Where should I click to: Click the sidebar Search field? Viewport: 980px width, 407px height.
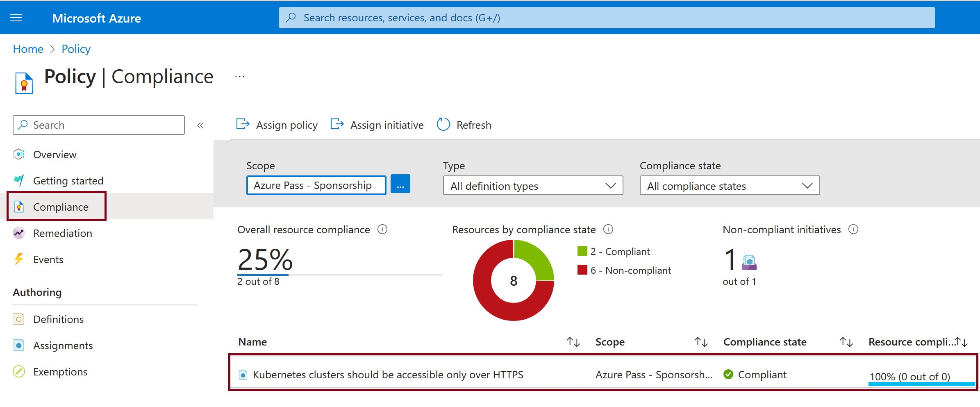[98, 125]
